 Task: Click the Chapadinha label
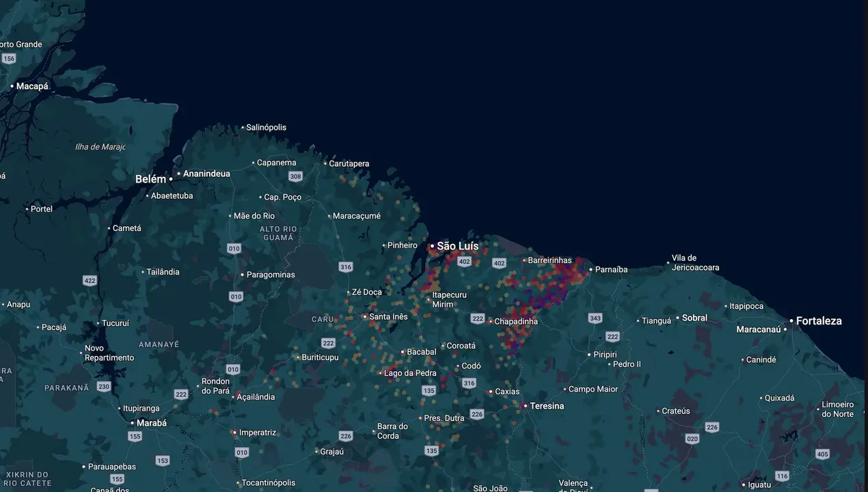click(516, 321)
